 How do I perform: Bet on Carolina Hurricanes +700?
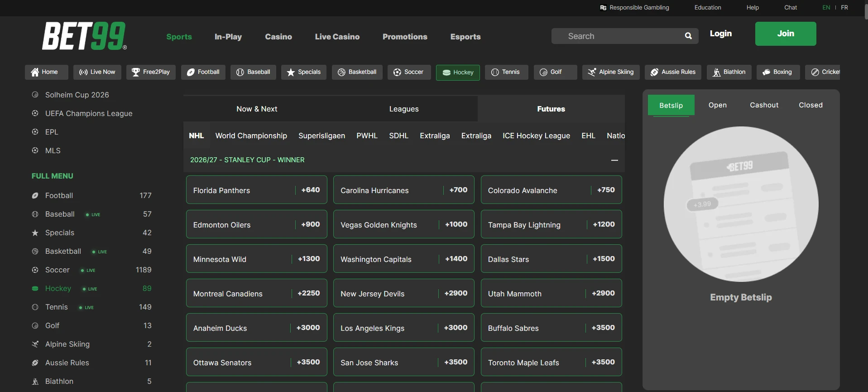tap(404, 189)
